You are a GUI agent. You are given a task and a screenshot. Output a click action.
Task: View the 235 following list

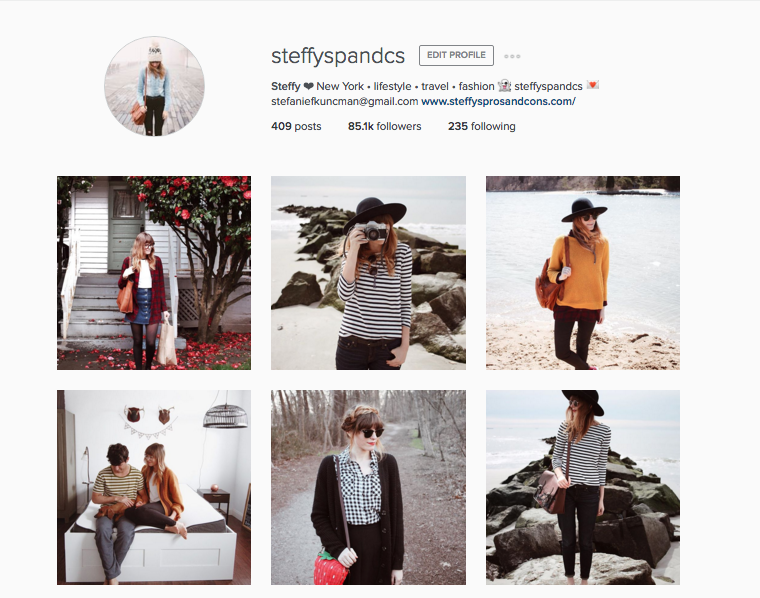(481, 126)
